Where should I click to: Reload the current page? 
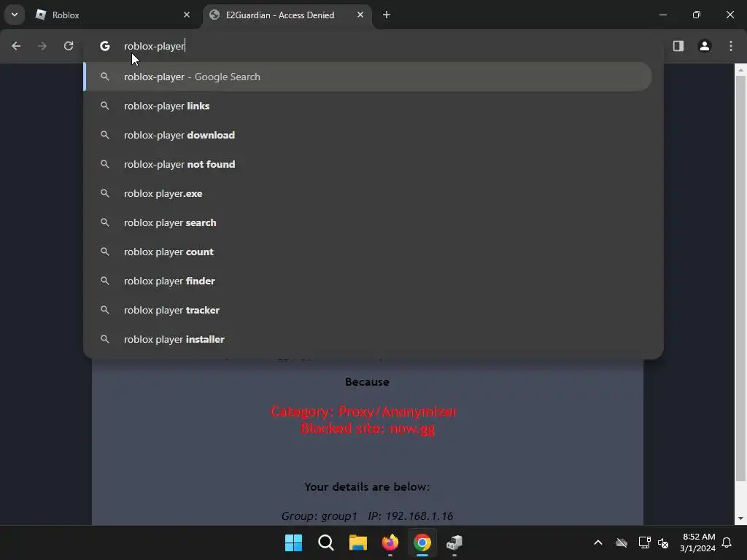(x=69, y=46)
